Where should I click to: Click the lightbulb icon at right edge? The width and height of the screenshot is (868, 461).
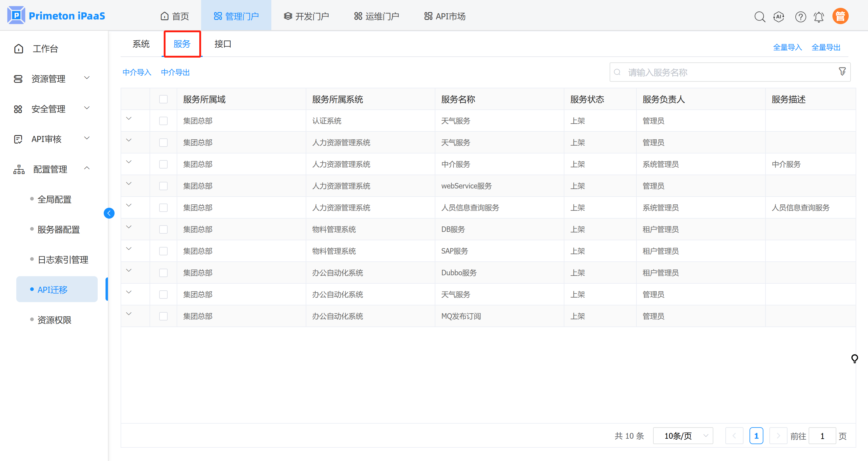[854, 358]
